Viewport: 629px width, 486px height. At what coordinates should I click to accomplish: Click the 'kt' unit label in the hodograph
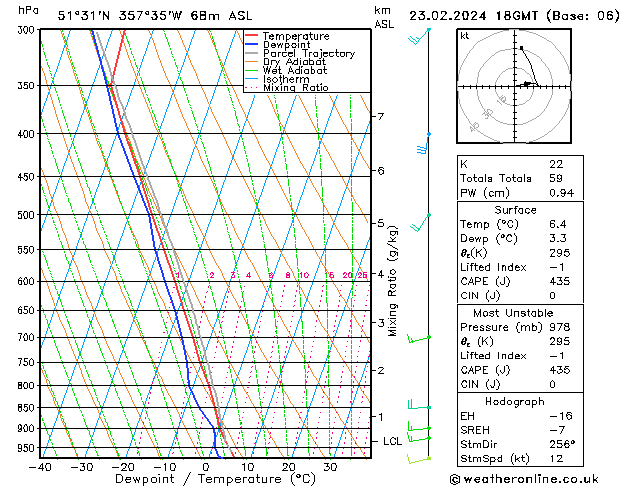(464, 36)
